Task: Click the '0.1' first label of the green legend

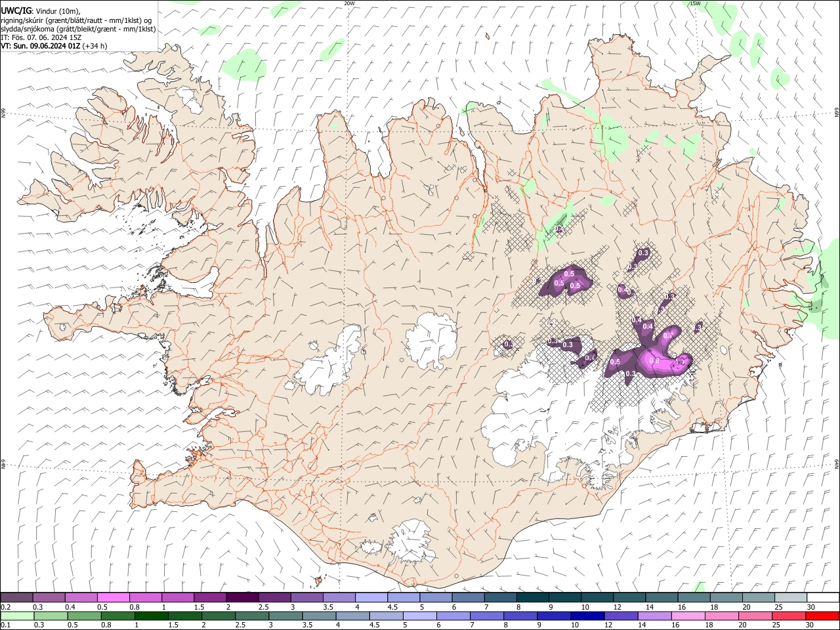Action: click(x=5, y=625)
